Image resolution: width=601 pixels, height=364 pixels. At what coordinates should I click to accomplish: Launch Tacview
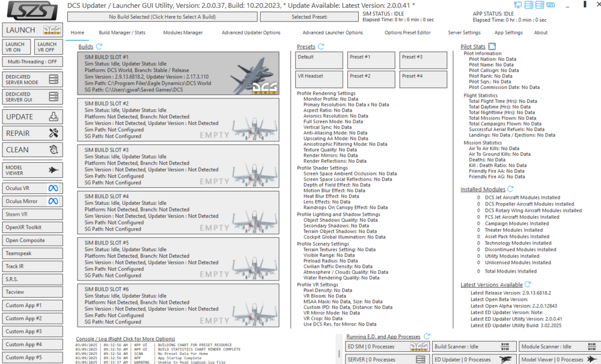32,292
